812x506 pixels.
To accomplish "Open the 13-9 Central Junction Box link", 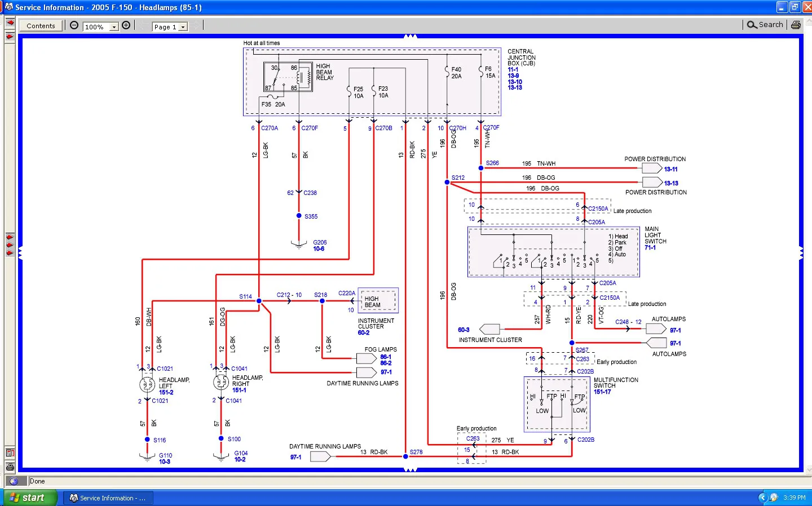I will click(x=513, y=76).
